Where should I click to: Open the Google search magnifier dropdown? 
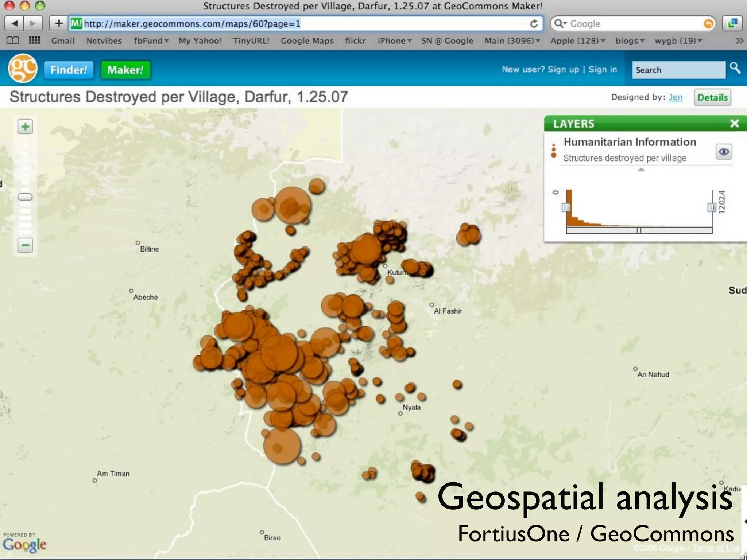(560, 24)
